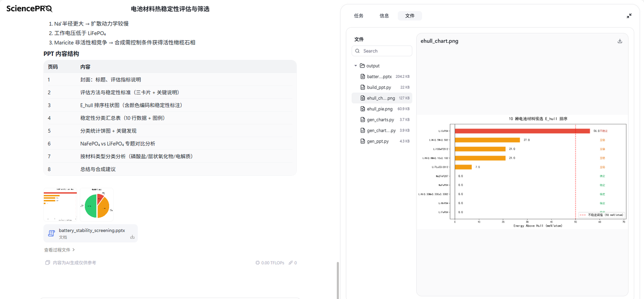Open the pie chart thumbnail in chat
This screenshot has height=299, width=644.
point(97,205)
